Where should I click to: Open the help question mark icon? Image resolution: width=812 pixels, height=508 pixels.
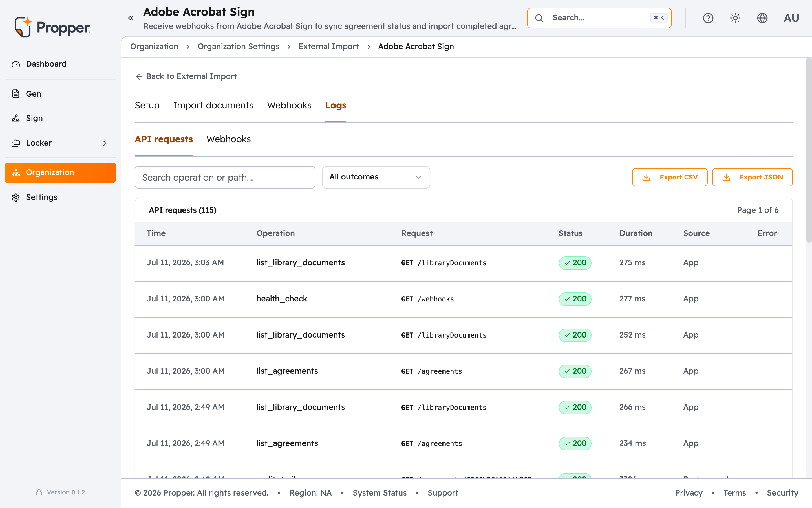click(x=708, y=18)
